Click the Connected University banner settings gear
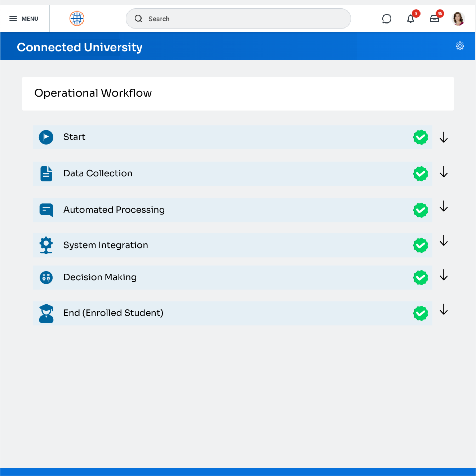Screen dimensions: 476x476 coord(460,46)
